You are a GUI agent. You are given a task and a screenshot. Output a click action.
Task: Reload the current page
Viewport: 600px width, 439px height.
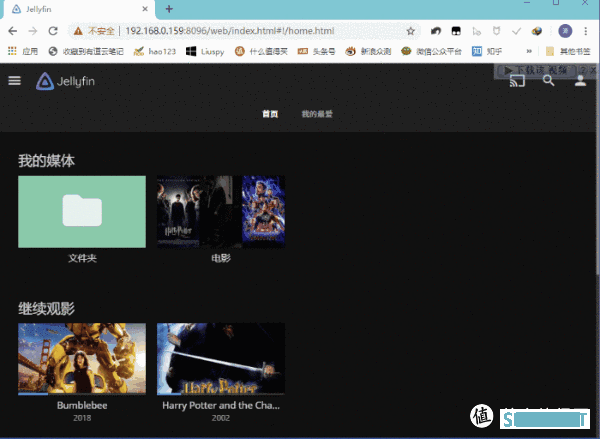pos(53,31)
